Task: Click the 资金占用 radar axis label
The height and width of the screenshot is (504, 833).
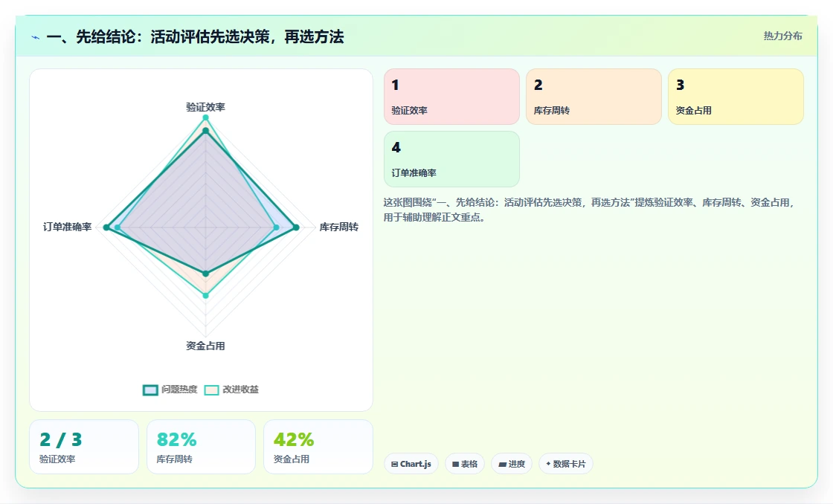Action: point(205,346)
